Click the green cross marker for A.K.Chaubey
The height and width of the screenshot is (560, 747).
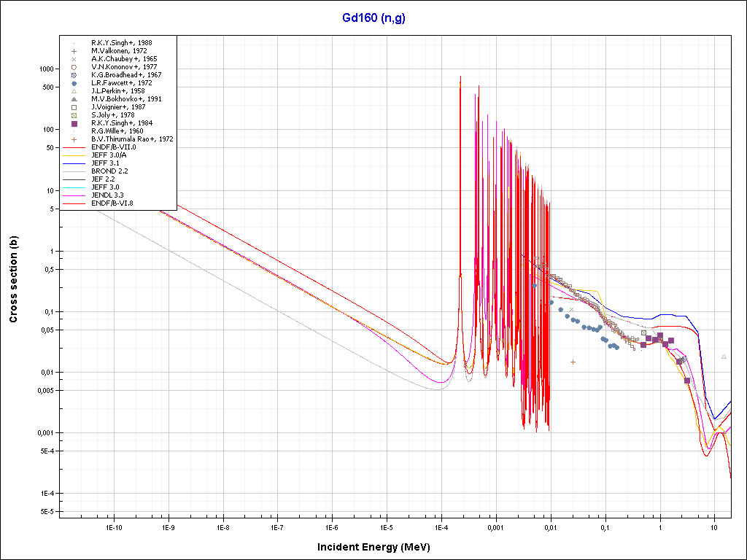point(74,59)
